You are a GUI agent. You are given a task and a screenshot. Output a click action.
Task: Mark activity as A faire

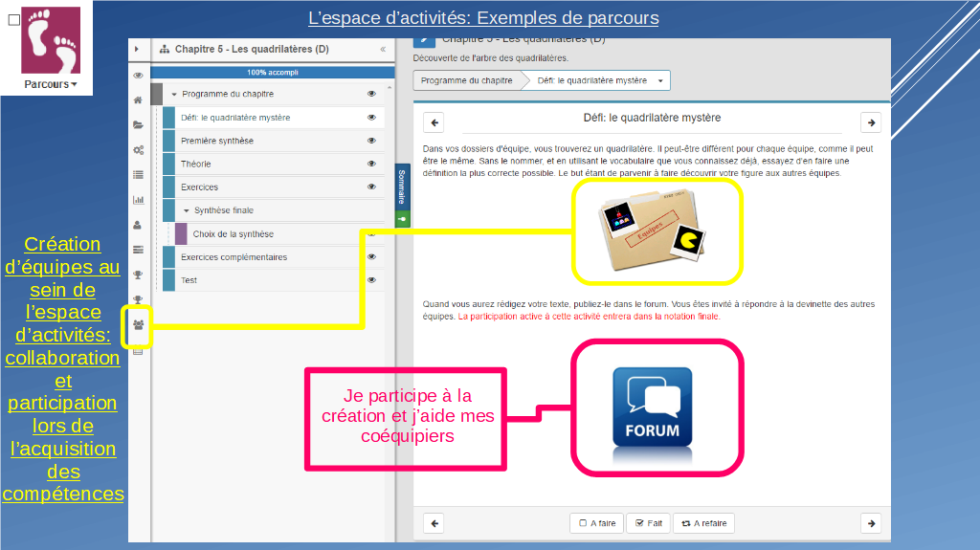pyautogui.click(x=597, y=523)
